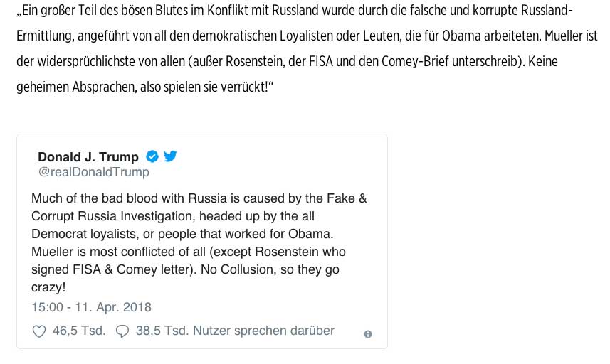Click the 46,5 Tsd. like count

pos(79,331)
